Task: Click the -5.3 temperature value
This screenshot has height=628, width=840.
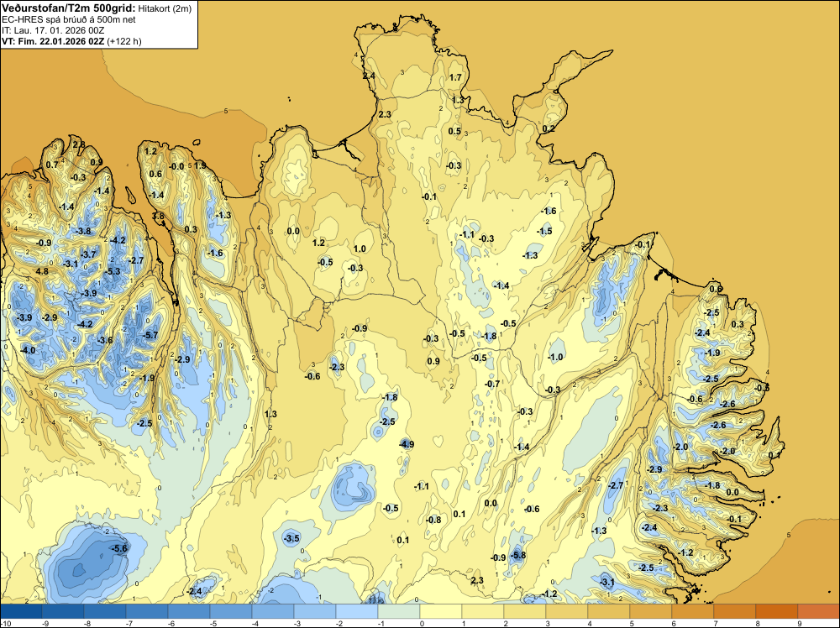Action: pyautogui.click(x=113, y=271)
